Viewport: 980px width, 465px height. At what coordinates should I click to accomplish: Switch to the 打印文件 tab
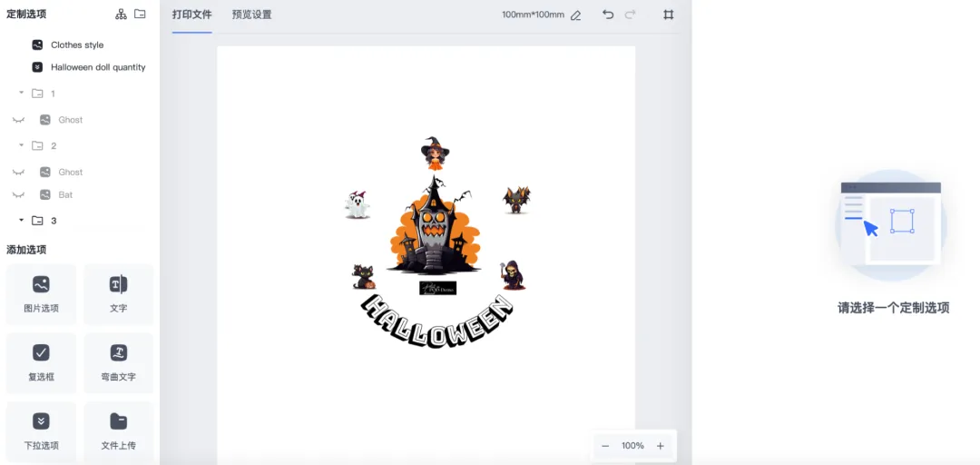pyautogui.click(x=191, y=15)
